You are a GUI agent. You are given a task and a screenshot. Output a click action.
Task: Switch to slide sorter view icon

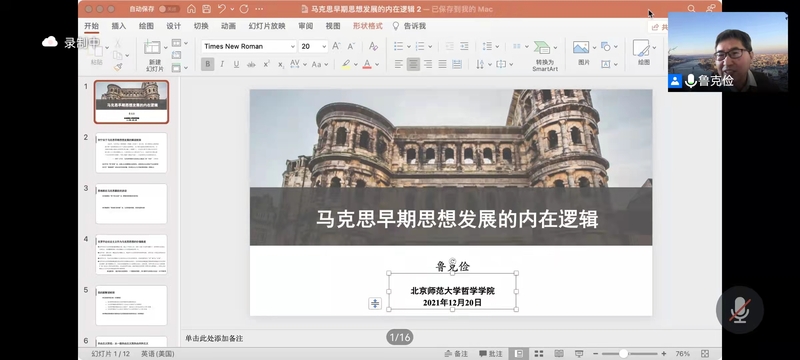[x=539, y=353]
